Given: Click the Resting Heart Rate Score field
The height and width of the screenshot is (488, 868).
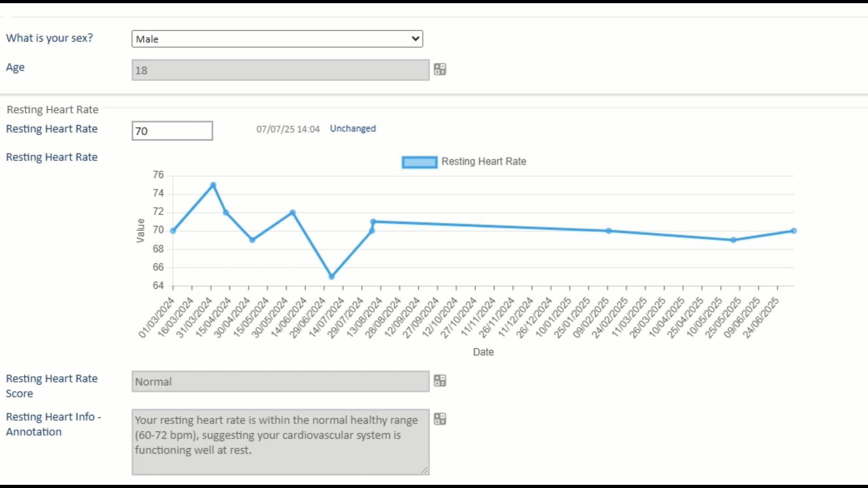Looking at the screenshot, I should coord(280,382).
